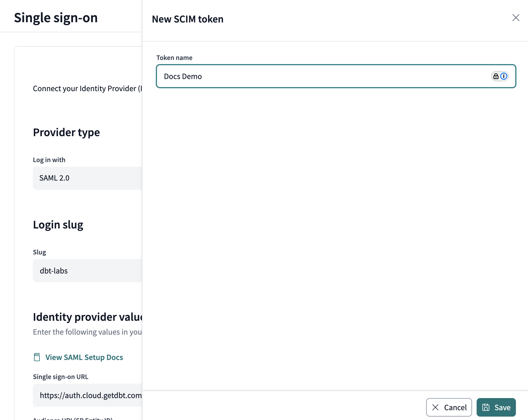Image resolution: width=528 pixels, height=420 pixels.
Task: Cancel the SCIM token creation
Action: tap(449, 407)
